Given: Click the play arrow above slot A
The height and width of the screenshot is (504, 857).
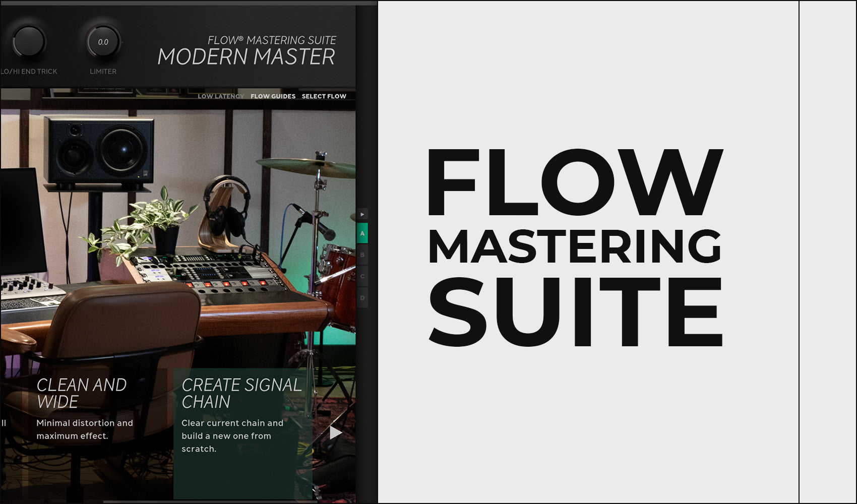Looking at the screenshot, I should click(x=362, y=215).
